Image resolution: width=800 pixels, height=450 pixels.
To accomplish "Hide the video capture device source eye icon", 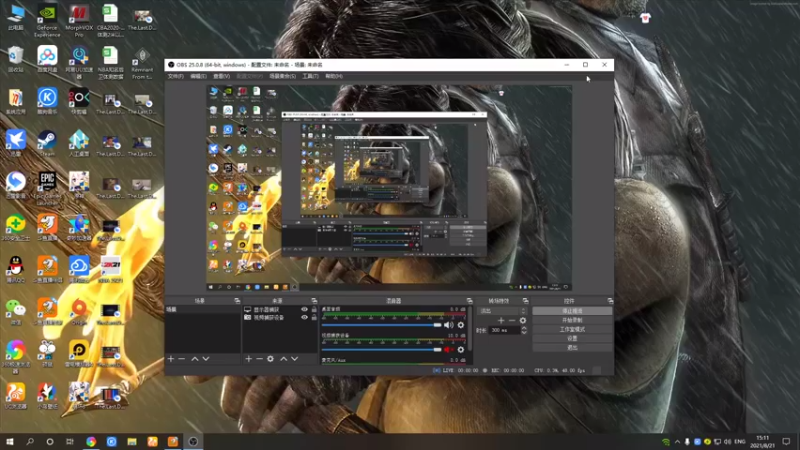I will [x=304, y=317].
